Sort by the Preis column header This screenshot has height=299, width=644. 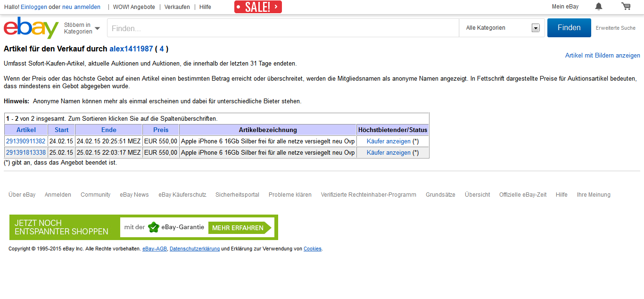tap(161, 130)
